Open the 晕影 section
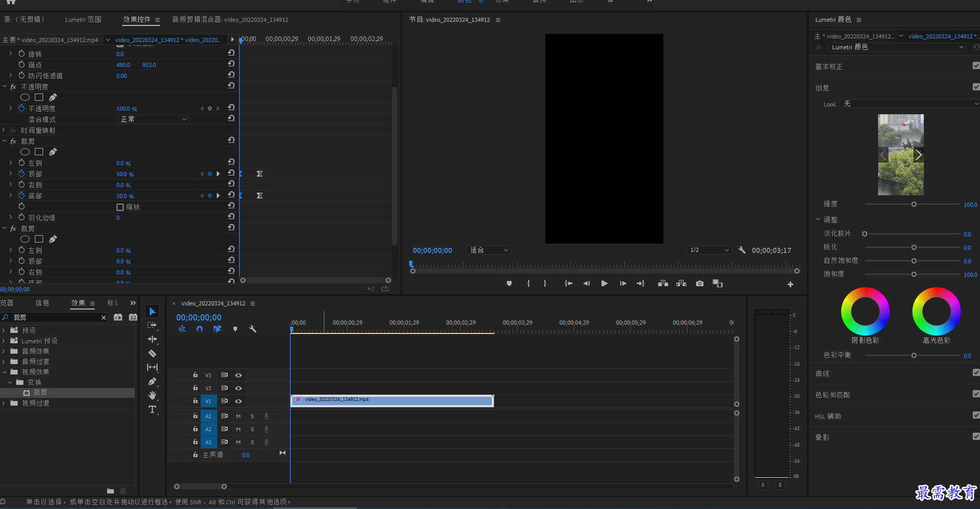 pyautogui.click(x=822, y=437)
